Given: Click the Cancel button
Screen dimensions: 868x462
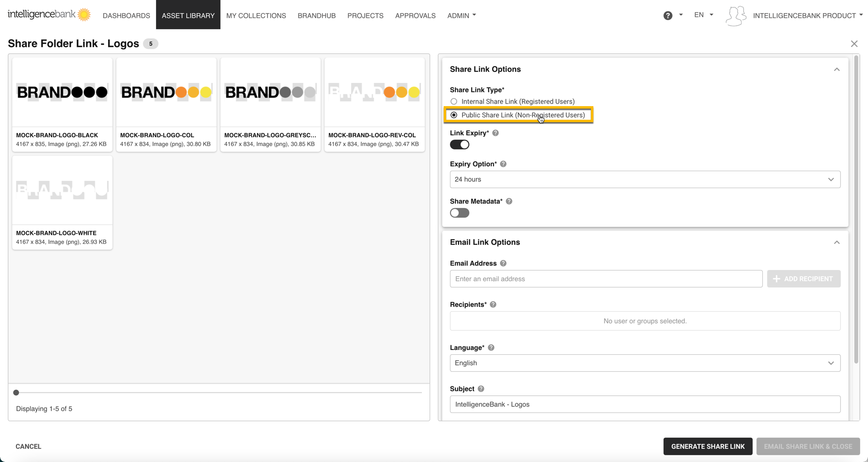Looking at the screenshot, I should tap(29, 446).
